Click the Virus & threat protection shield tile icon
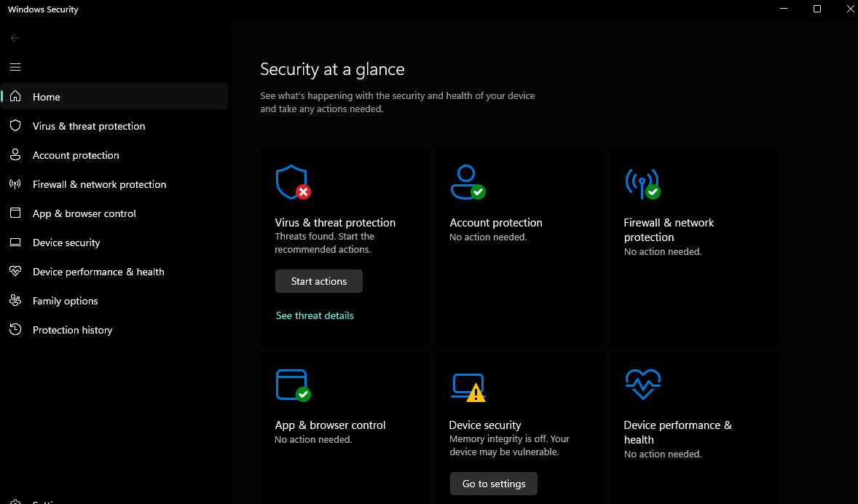 coord(294,182)
